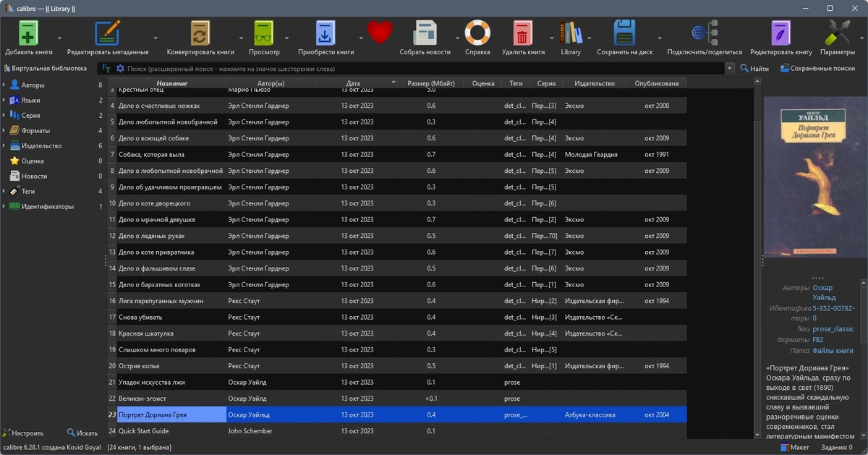Open the Library bookshelf icon

(x=571, y=34)
